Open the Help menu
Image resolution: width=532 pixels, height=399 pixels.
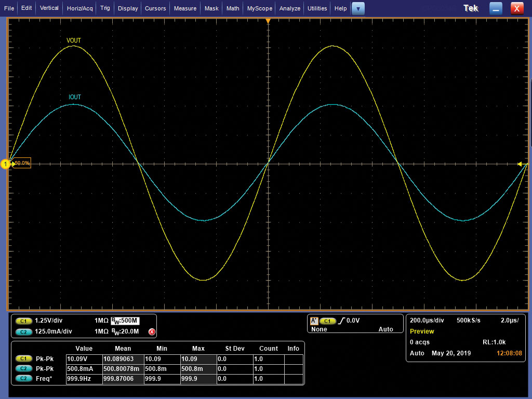point(340,8)
